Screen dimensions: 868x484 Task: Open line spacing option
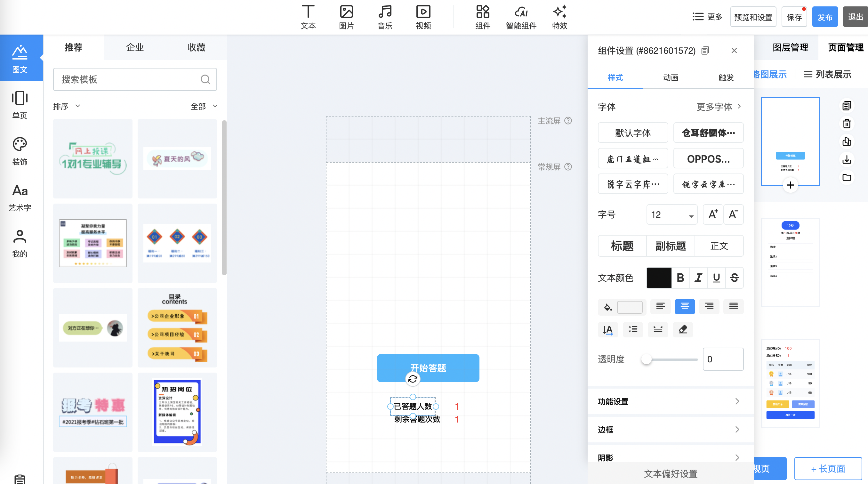pos(633,329)
